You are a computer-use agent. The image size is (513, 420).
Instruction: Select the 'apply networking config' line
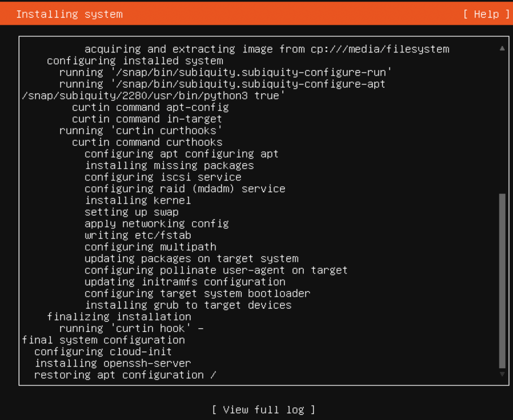click(156, 224)
